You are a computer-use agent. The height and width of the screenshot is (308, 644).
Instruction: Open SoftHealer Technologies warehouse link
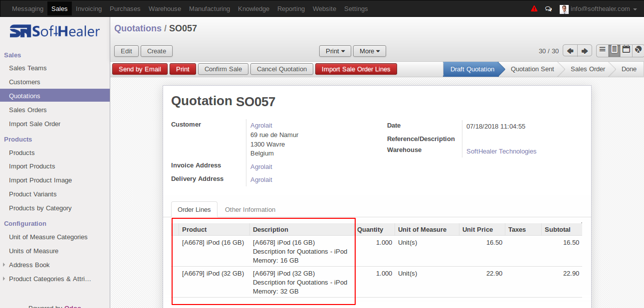[x=501, y=152]
